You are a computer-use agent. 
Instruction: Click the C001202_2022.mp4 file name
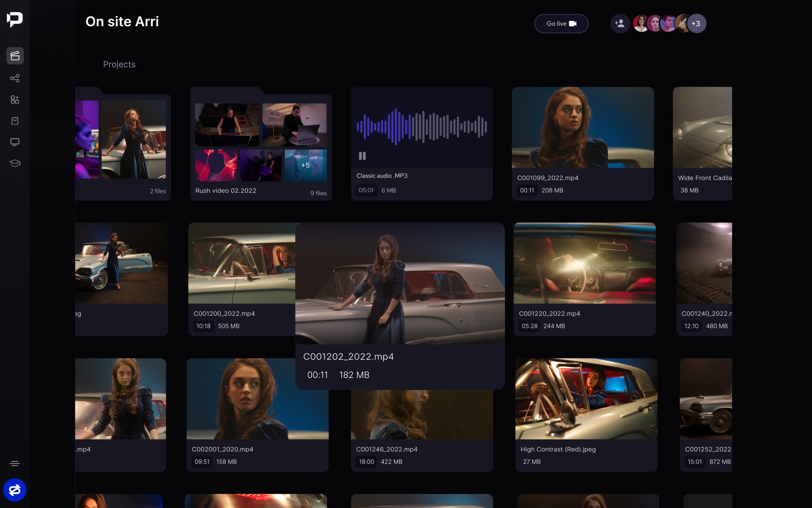point(348,356)
